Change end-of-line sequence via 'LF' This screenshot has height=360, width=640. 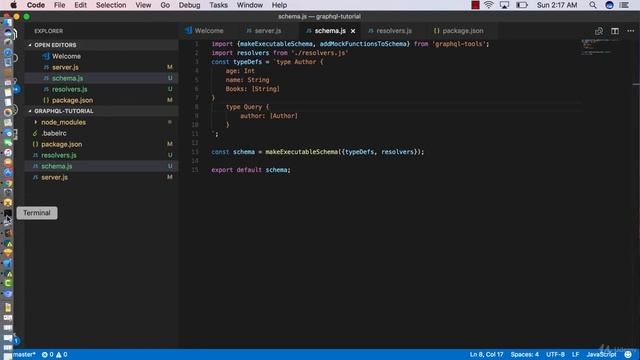[576, 355]
